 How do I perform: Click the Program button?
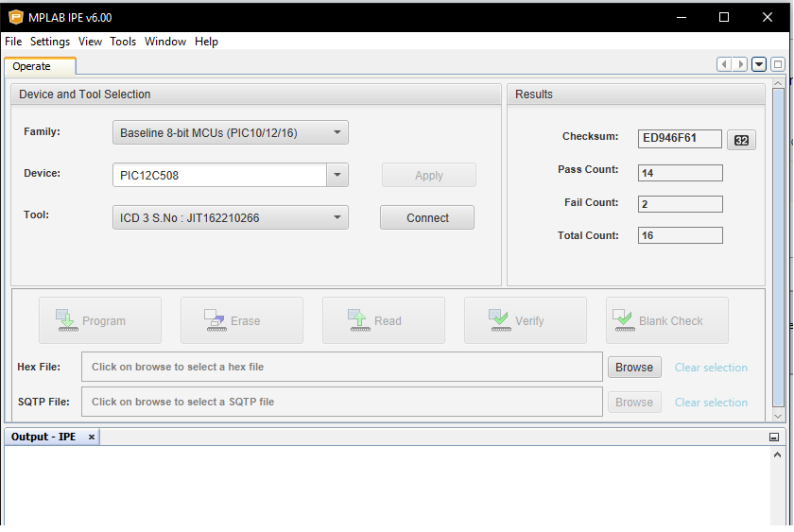pyautogui.click(x=100, y=320)
